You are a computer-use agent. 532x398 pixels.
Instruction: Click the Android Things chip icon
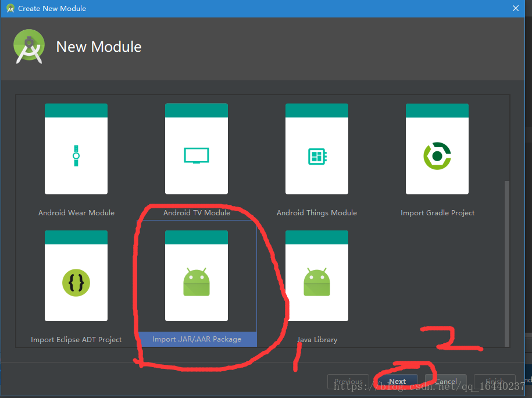pyautogui.click(x=317, y=157)
